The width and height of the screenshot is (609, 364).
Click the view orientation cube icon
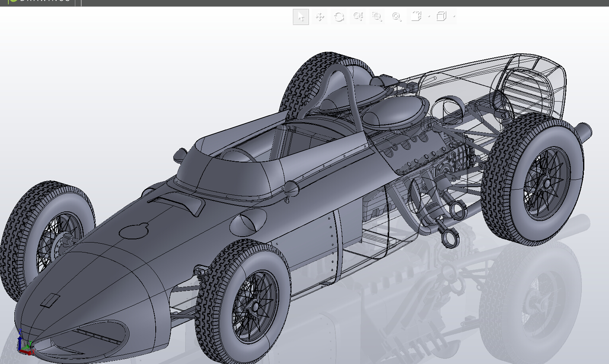[416, 16]
